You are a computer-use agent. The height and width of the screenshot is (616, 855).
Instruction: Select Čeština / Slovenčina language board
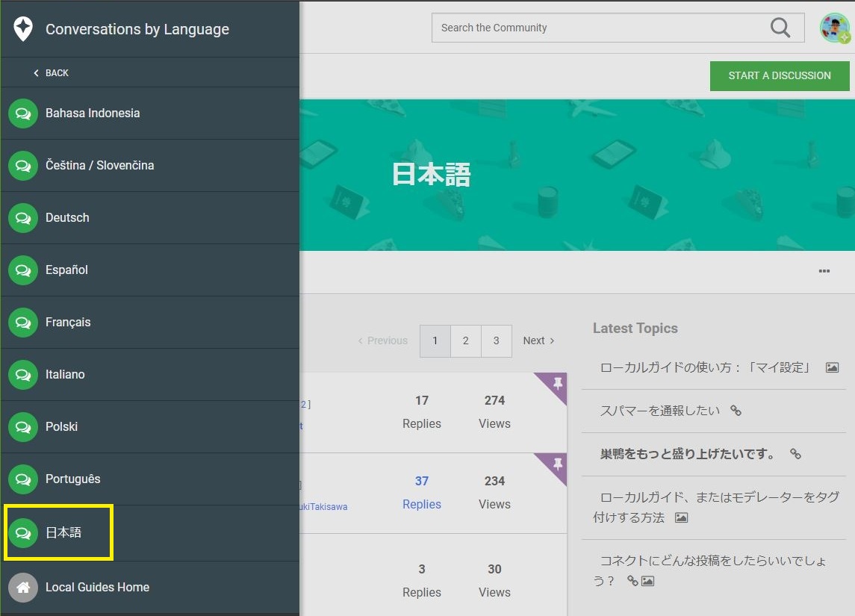[x=150, y=166]
